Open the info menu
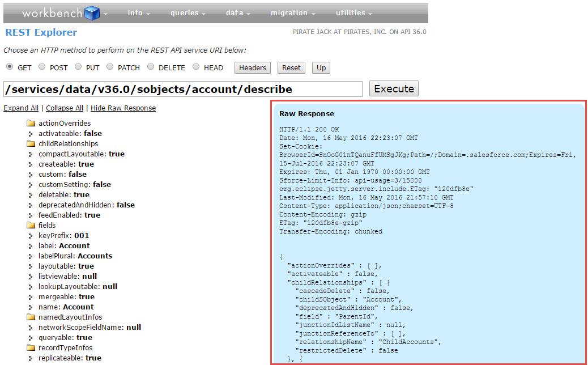The height and width of the screenshot is (365, 588). 138,13
